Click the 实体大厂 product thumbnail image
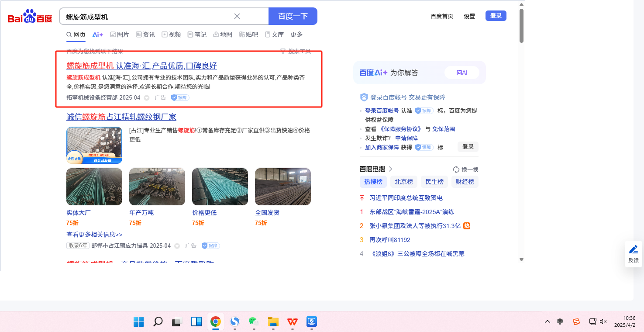 (94, 187)
